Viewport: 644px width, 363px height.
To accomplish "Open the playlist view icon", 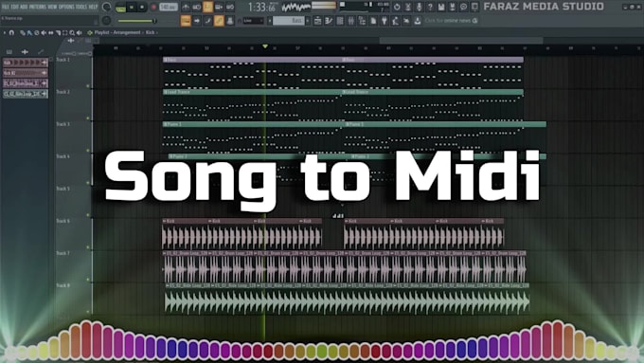I will [x=318, y=21].
